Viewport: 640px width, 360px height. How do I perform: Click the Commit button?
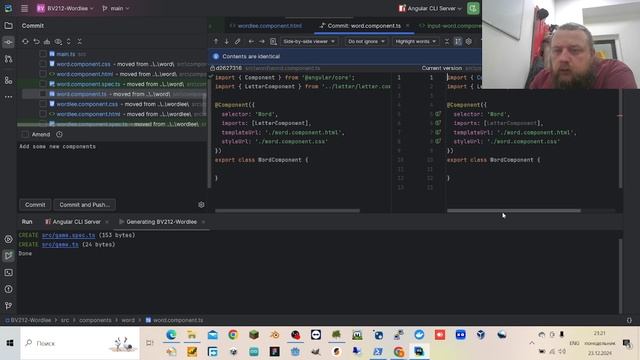point(35,204)
